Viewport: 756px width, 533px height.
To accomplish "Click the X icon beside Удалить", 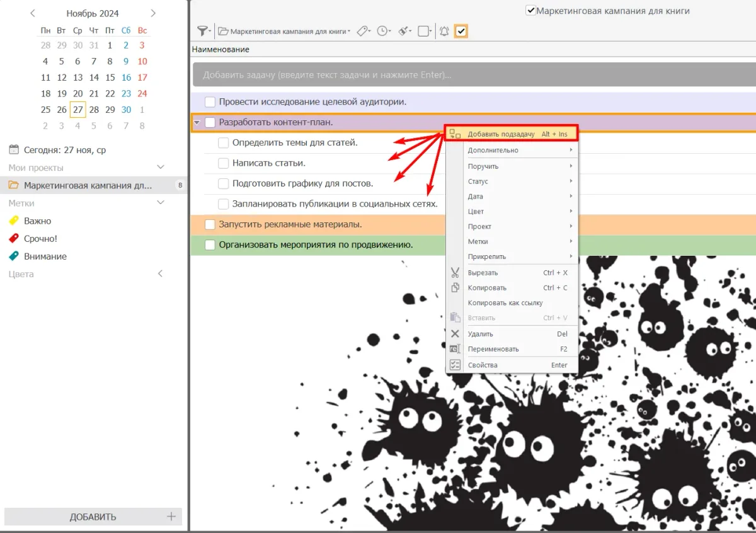I will 455,334.
